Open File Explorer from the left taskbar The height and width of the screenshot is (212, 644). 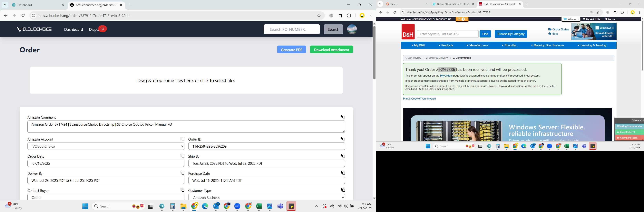183,206
